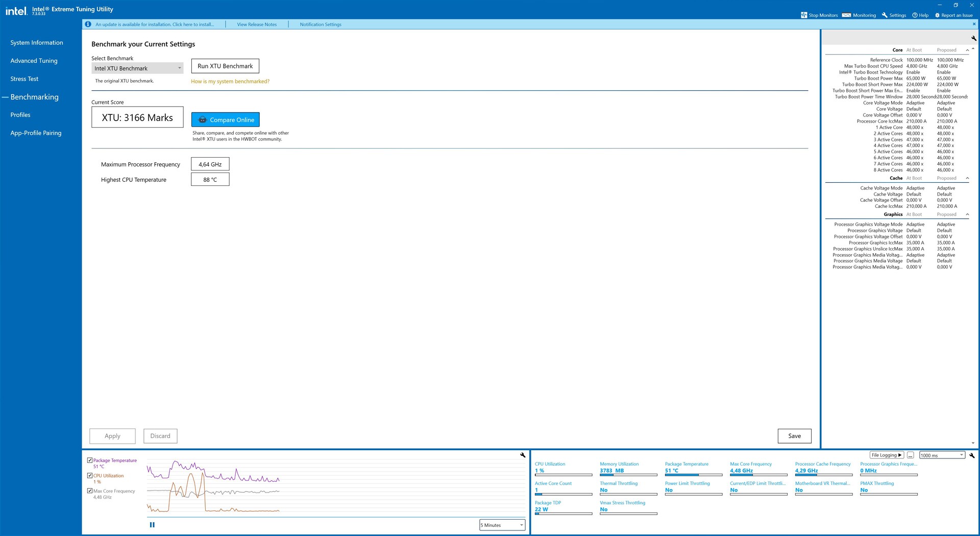Open the 5 Minutes time range dropdown
980x536 pixels.
(502, 525)
